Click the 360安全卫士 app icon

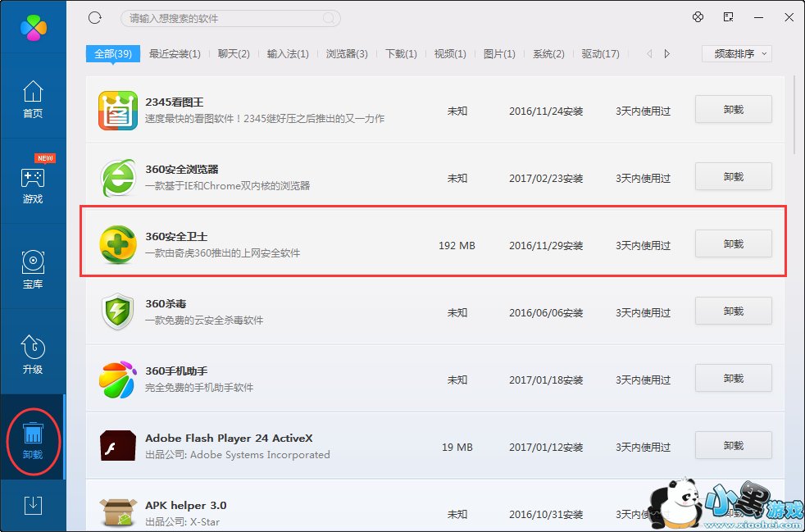(x=118, y=245)
